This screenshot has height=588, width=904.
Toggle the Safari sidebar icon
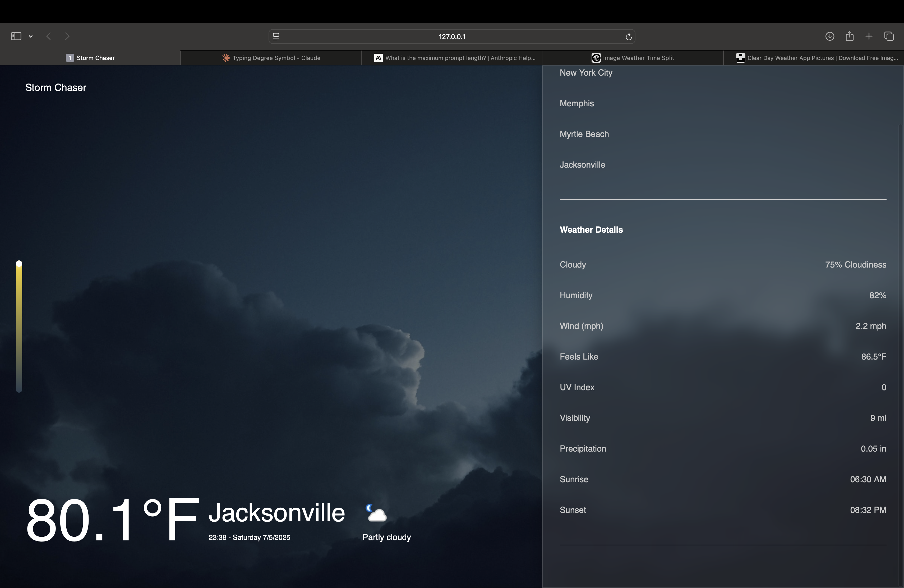tap(16, 36)
